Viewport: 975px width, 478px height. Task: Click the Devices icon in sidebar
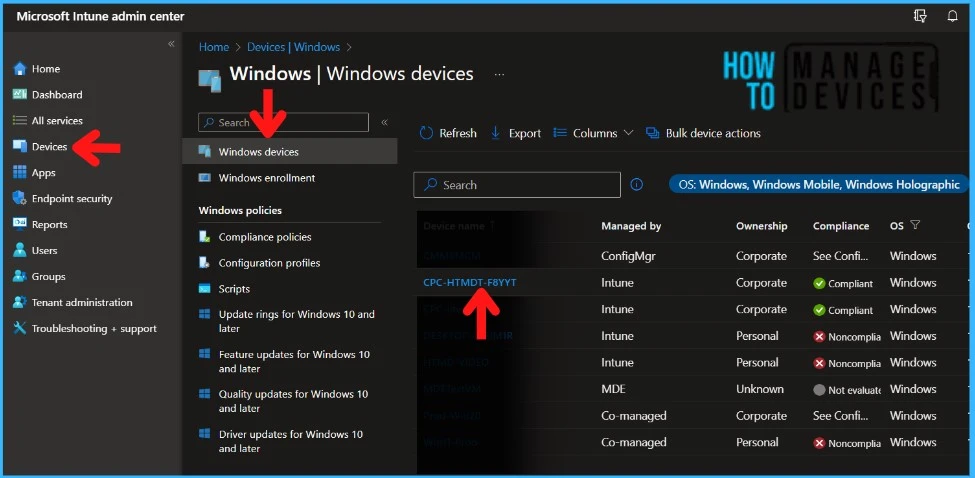coord(20,147)
